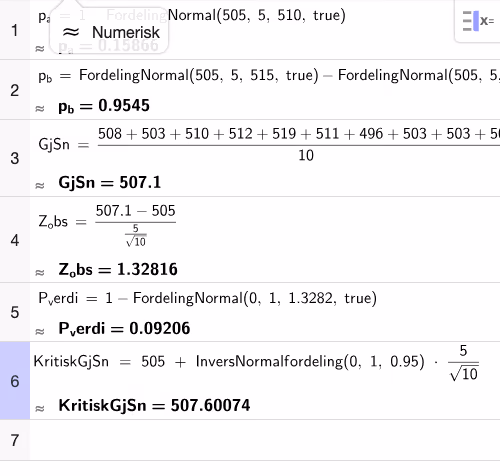The height and width of the screenshot is (476, 500).
Task: Click the output pb = 0.9545
Action: click(104, 106)
